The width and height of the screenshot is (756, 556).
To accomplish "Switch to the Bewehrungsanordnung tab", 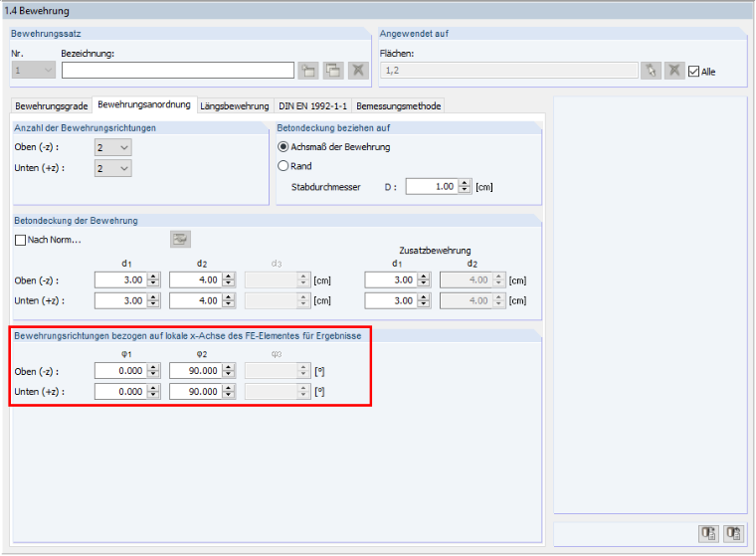I will [x=144, y=104].
